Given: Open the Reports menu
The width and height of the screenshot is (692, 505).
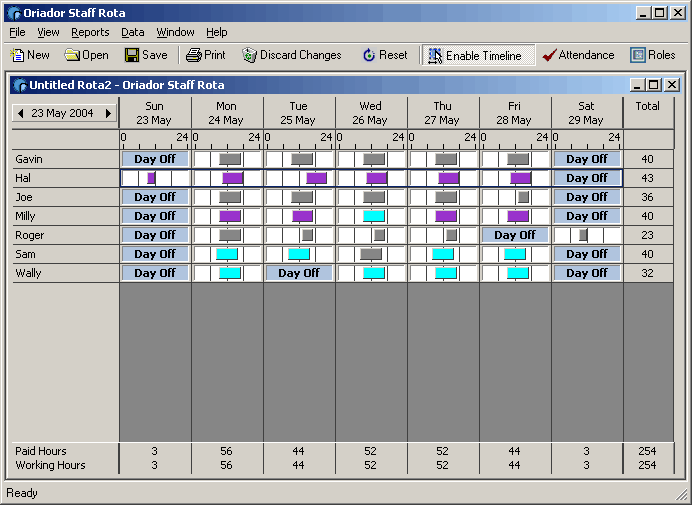Looking at the screenshot, I should click(x=90, y=32).
